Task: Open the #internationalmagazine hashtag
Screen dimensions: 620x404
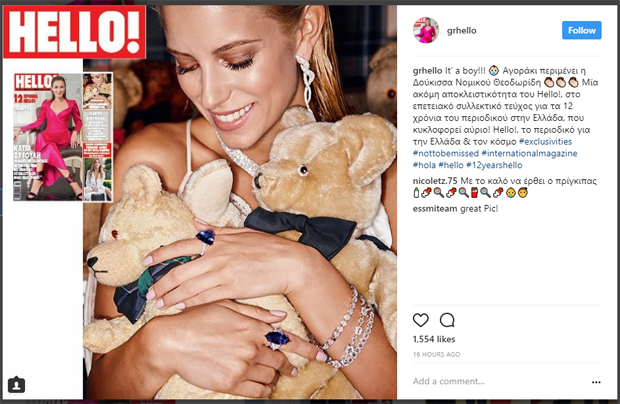Action: coord(529,153)
